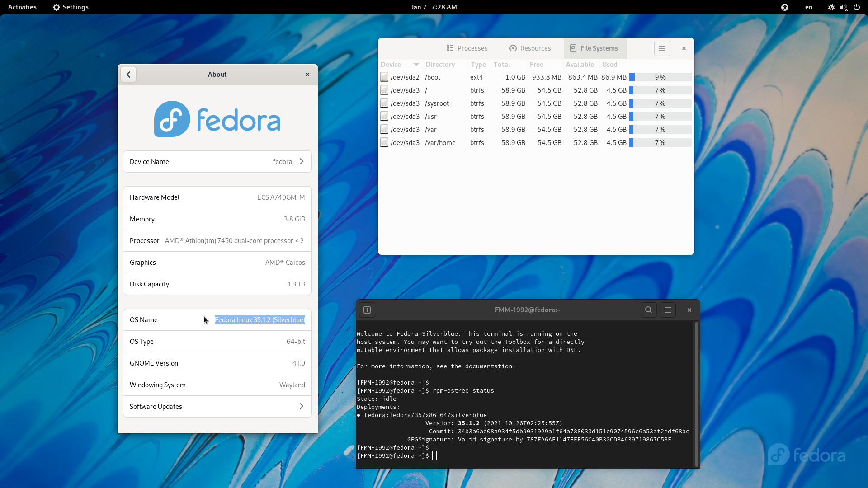The image size is (868, 488).
Task: Click terminal prompt cursor line
Action: pos(397,456)
